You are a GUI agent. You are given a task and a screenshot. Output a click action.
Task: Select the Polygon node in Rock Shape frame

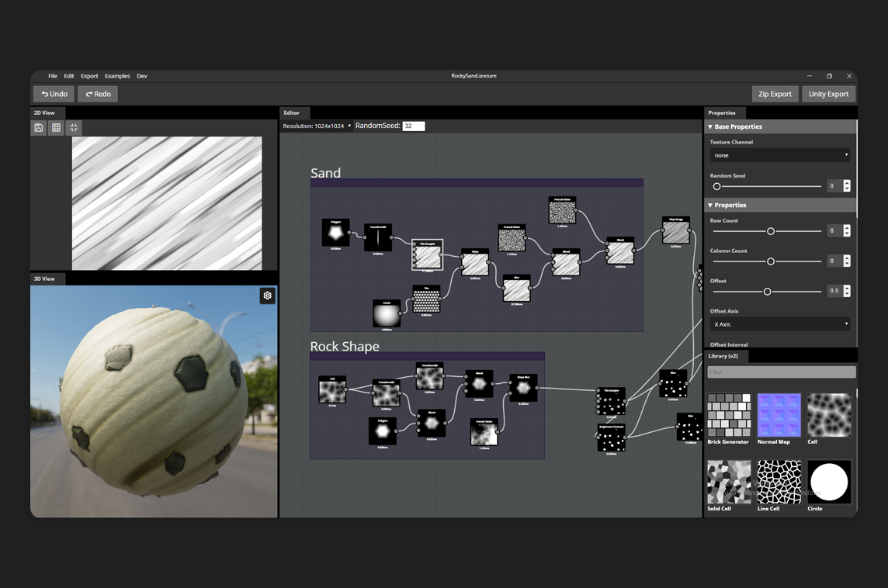(x=382, y=432)
